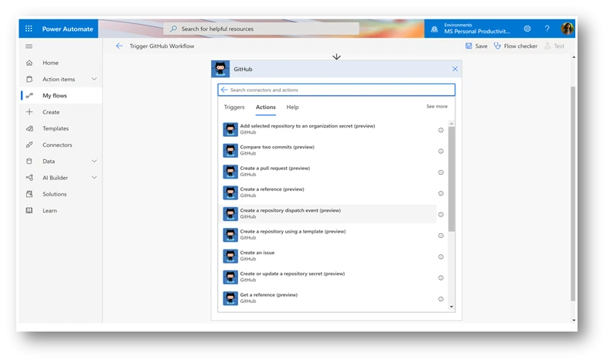Expand the Data menu chevron

[x=94, y=162]
